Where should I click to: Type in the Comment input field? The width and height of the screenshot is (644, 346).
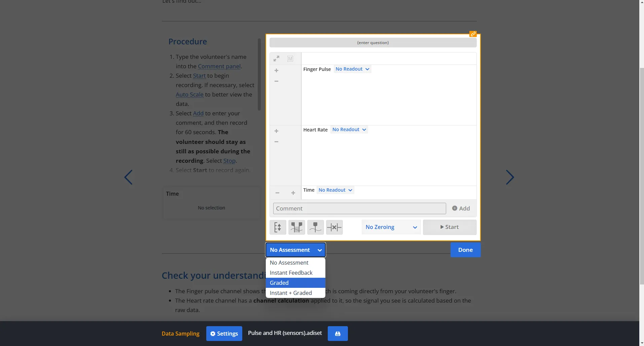(x=359, y=208)
